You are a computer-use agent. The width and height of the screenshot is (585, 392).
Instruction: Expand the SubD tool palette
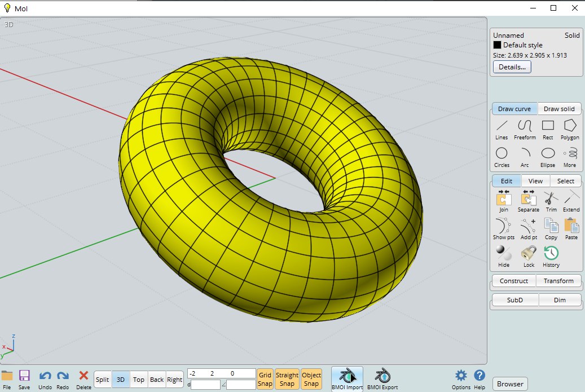[x=514, y=300]
